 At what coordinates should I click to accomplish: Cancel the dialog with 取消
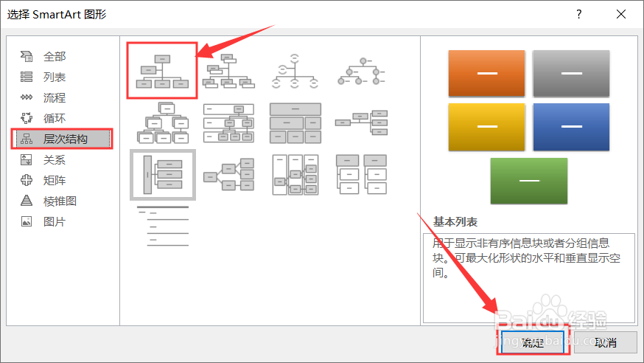(x=606, y=342)
